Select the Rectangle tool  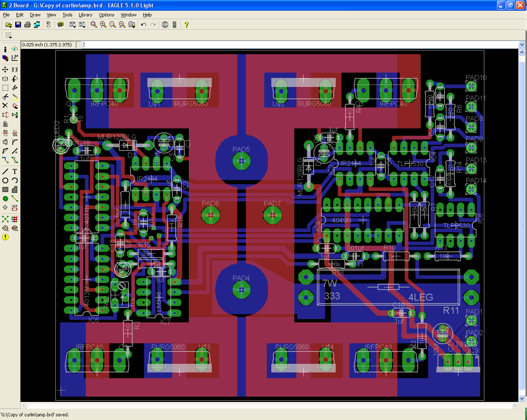(x=5, y=189)
